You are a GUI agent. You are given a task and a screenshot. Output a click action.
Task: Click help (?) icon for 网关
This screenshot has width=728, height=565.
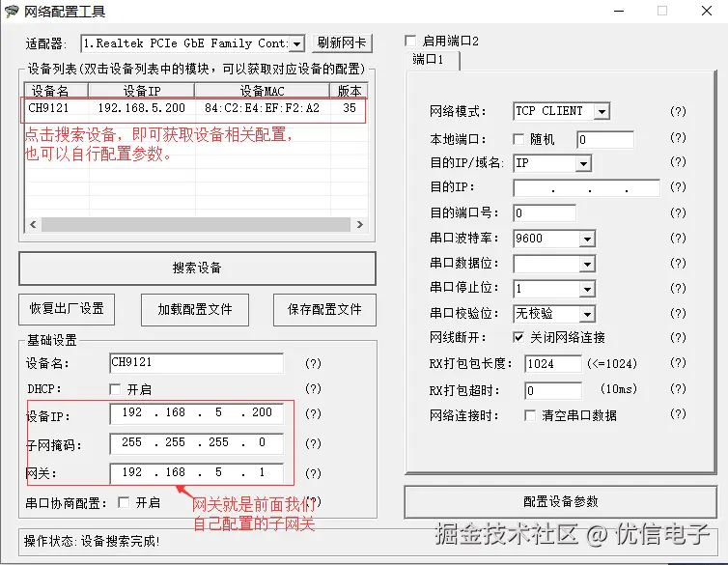(x=313, y=473)
